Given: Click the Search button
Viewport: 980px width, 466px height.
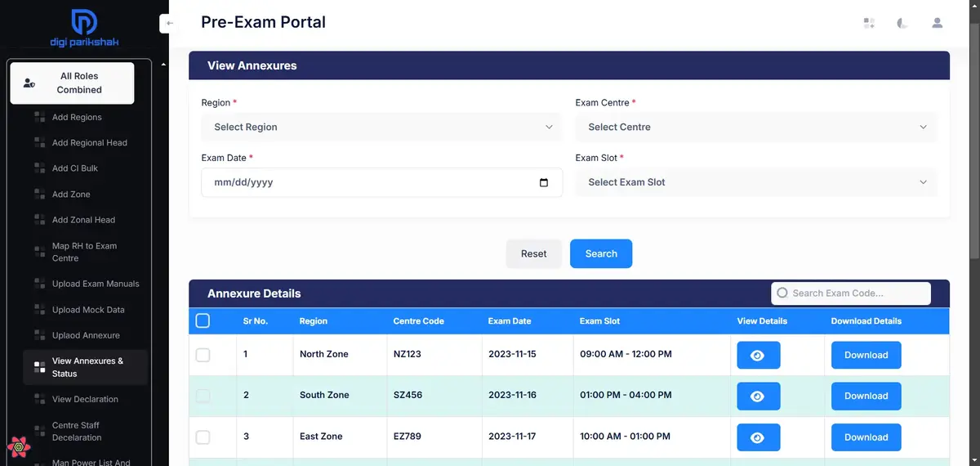Looking at the screenshot, I should pos(601,253).
